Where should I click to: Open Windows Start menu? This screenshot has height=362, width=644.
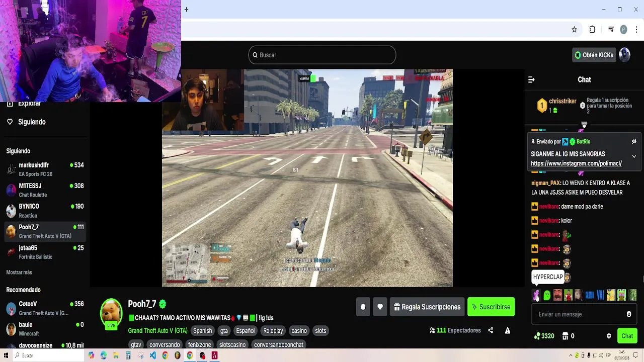coord(5,355)
